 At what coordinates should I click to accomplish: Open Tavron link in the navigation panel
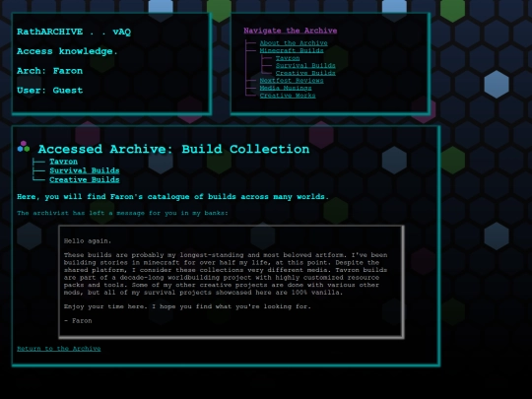click(x=288, y=58)
